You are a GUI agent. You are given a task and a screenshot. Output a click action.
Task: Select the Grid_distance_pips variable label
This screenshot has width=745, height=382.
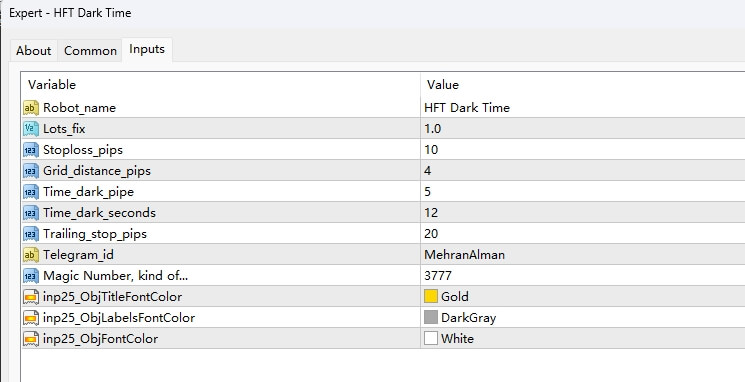point(97,171)
